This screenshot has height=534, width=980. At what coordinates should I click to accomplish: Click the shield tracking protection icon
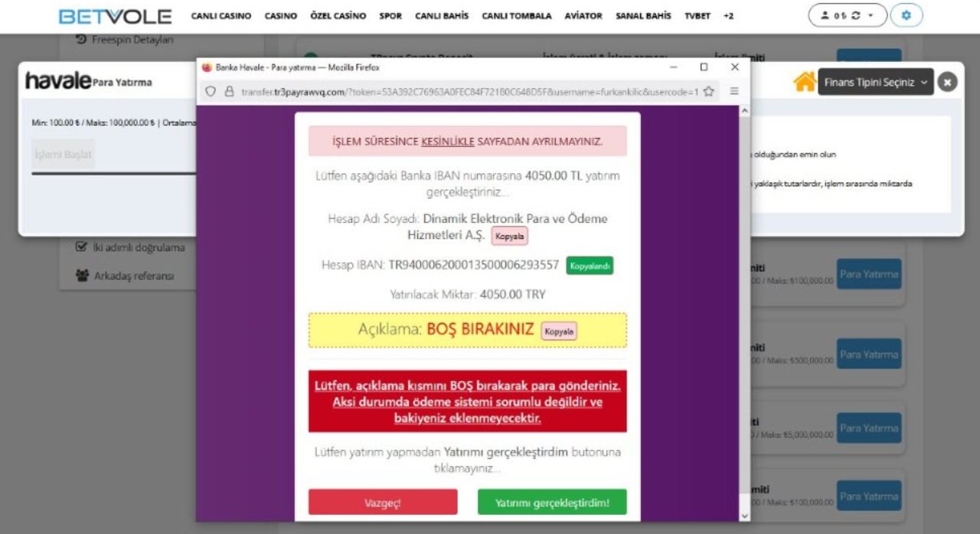[211, 91]
